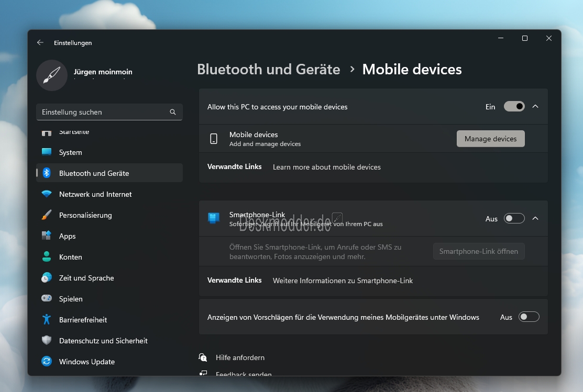Open System settings category

pos(109,152)
